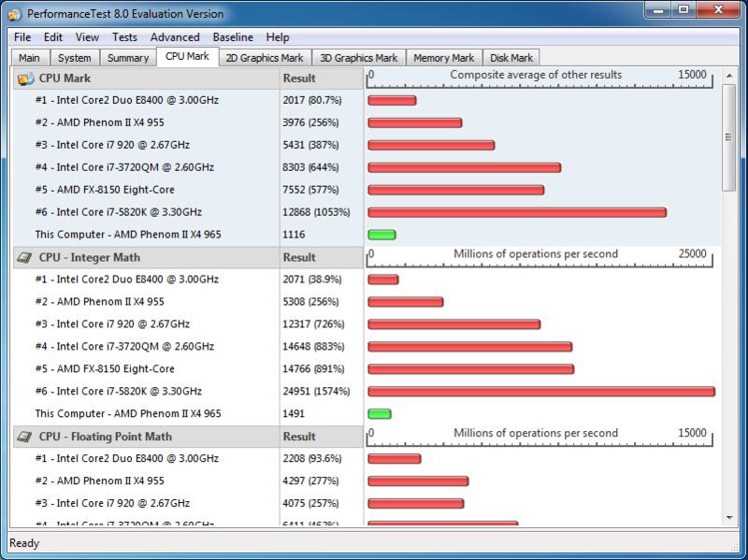Click the green Integer Math bar for This Computer
Image resolution: width=748 pixels, height=560 pixels.
tap(380, 414)
